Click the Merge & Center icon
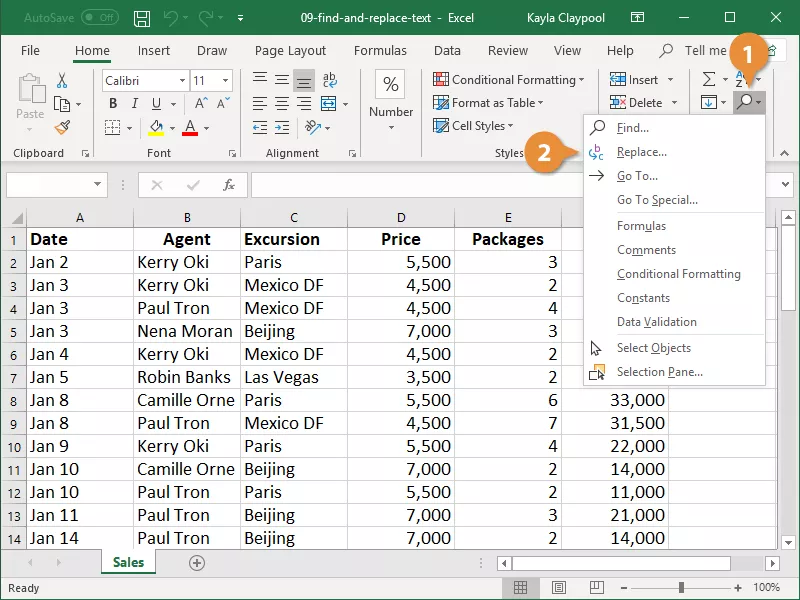The width and height of the screenshot is (800, 600). [328, 104]
